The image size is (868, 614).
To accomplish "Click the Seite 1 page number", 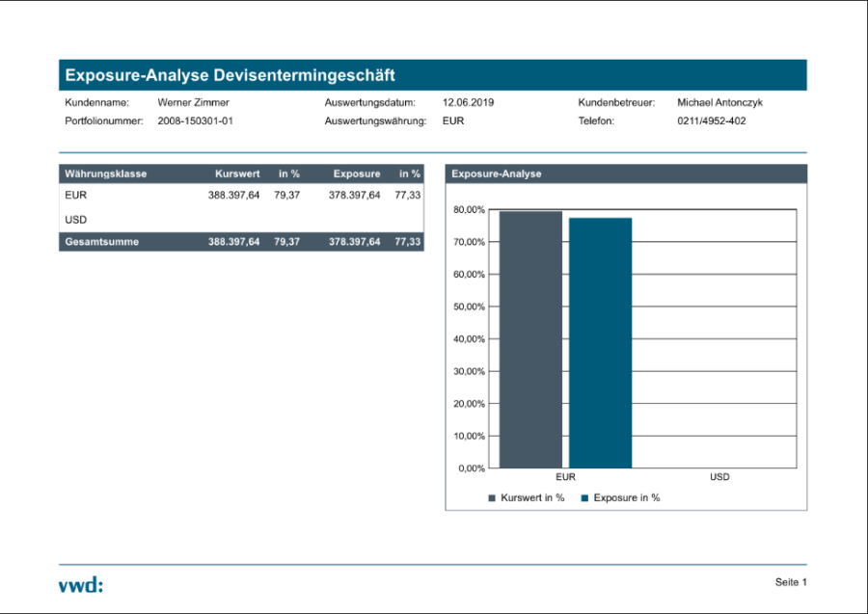I will tap(790, 582).
